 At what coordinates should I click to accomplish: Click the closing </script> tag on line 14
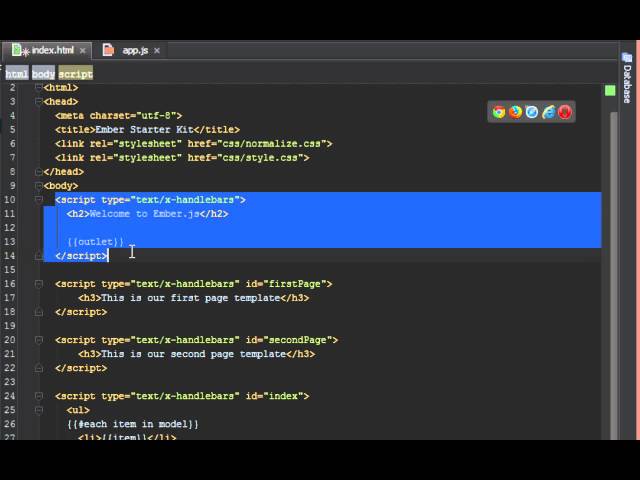point(81,256)
